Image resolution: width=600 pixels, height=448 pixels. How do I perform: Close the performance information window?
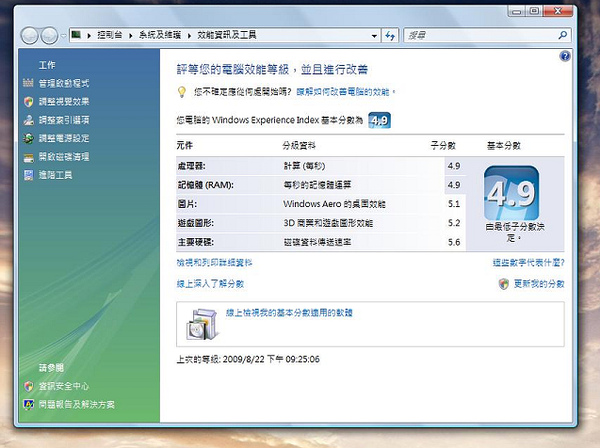coord(558,11)
